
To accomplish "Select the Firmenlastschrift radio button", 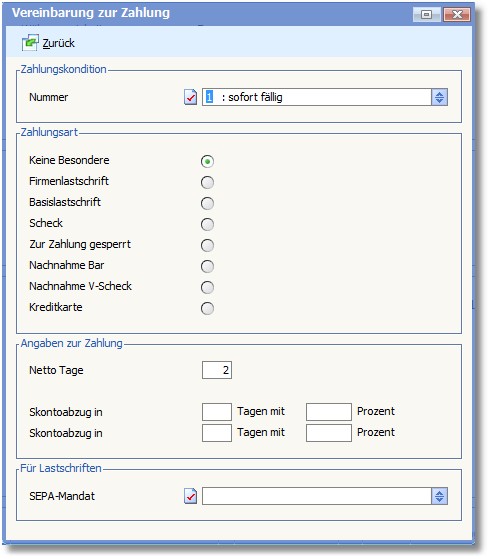I will point(207,182).
